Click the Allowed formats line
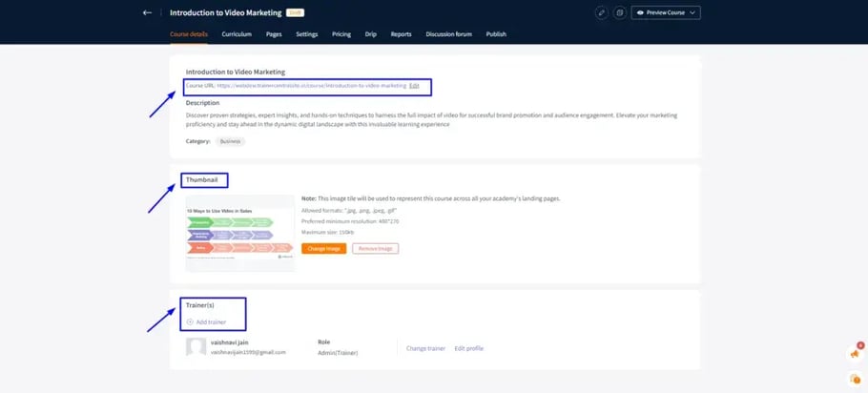868x393 pixels. tap(349, 211)
